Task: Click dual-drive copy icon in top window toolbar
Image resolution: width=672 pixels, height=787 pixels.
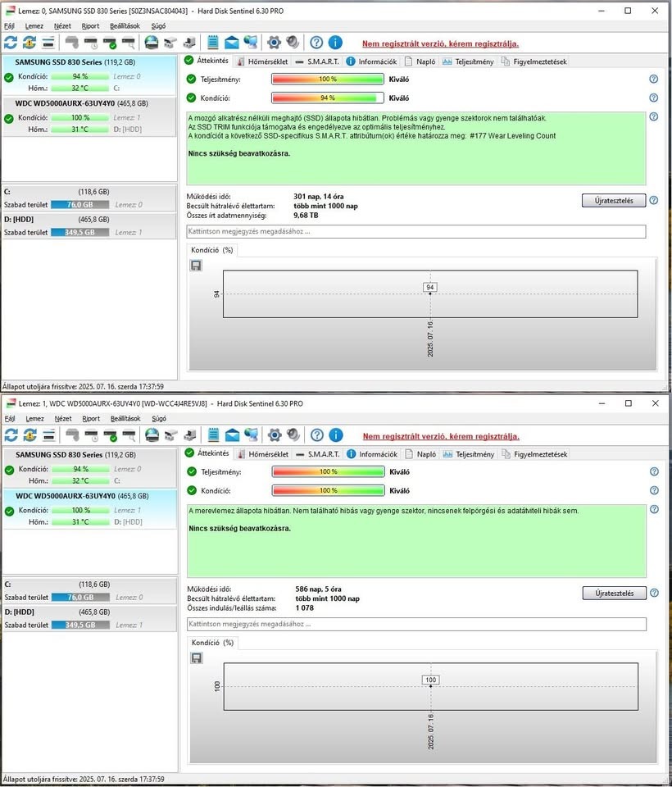Action: pyautogui.click(x=170, y=43)
